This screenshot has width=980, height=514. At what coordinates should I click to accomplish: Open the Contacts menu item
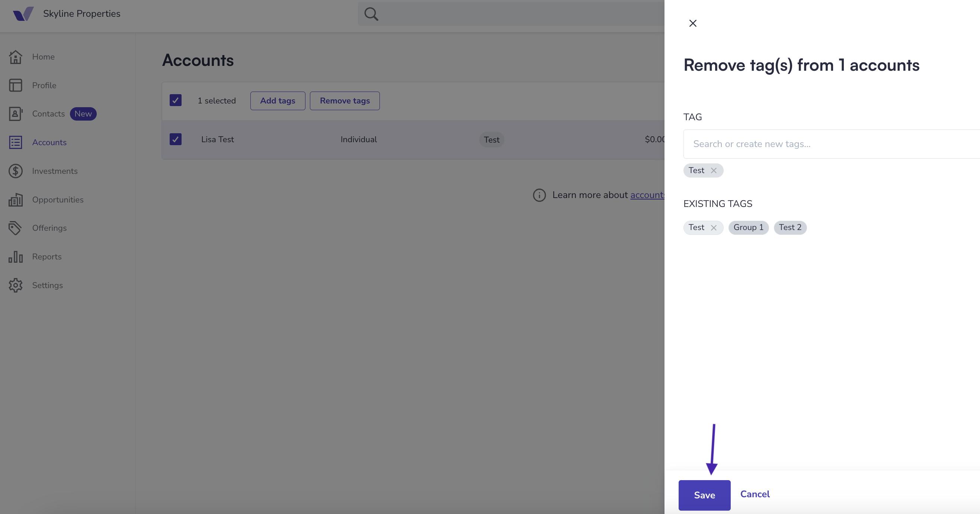point(48,114)
